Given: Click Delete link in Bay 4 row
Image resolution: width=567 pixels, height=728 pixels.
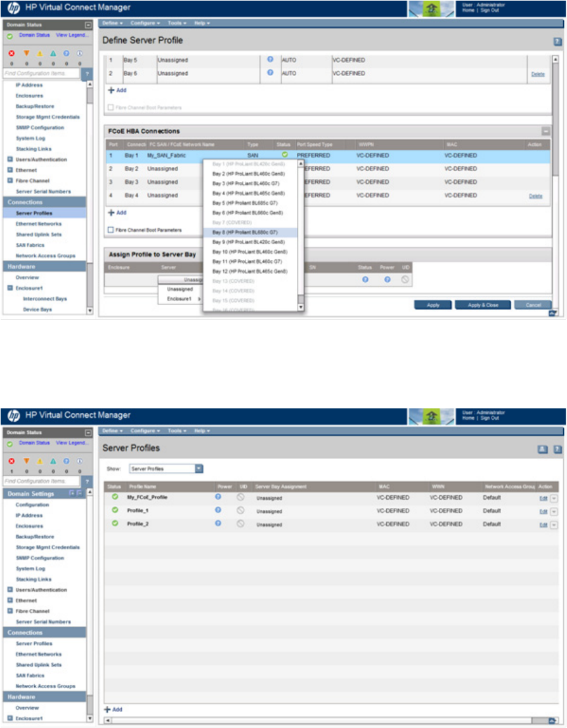Looking at the screenshot, I should coord(535,197).
